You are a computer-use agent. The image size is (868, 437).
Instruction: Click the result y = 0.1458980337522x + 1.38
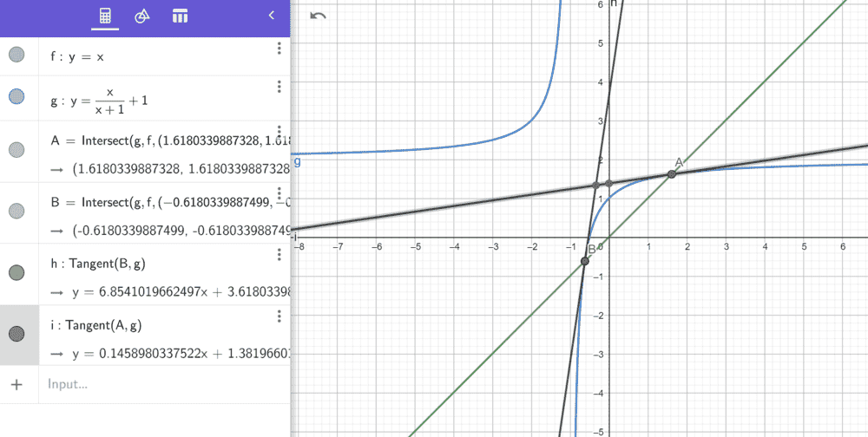181,354
